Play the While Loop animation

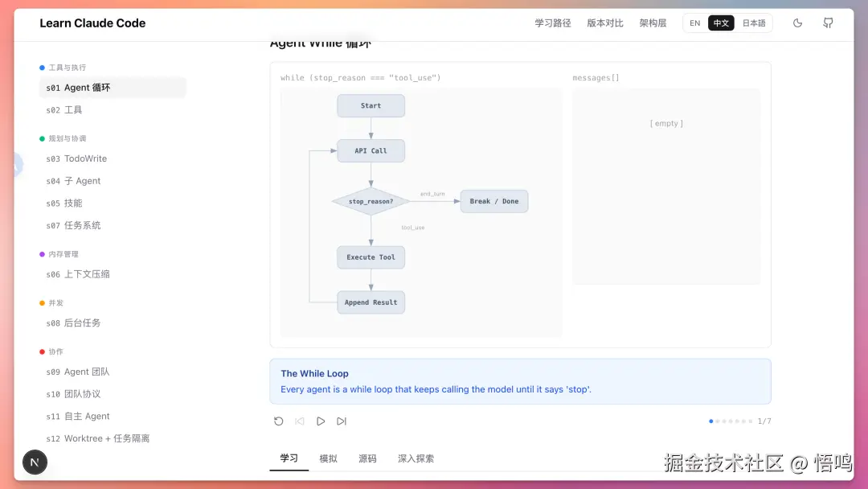click(321, 421)
